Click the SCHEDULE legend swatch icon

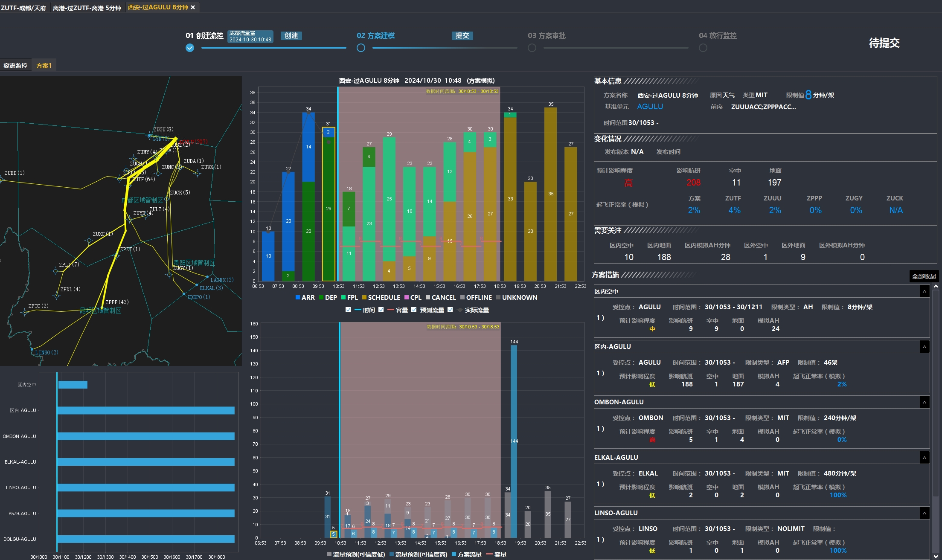[x=364, y=297]
